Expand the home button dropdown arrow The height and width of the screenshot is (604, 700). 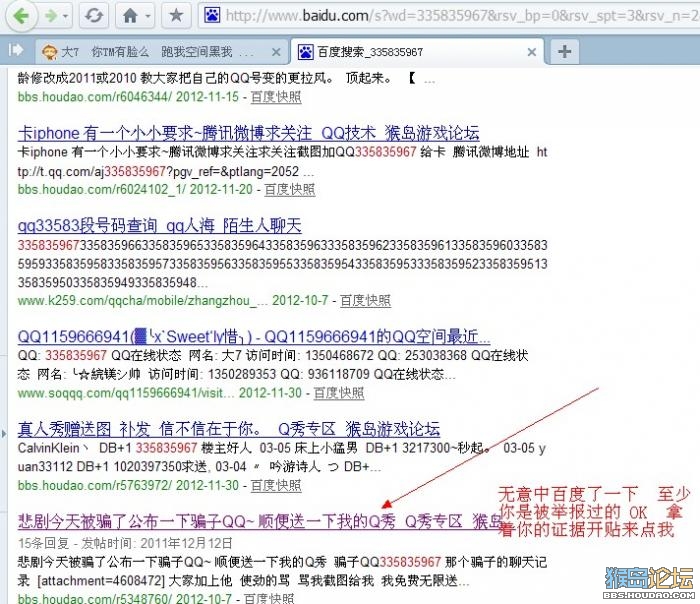coord(148,17)
